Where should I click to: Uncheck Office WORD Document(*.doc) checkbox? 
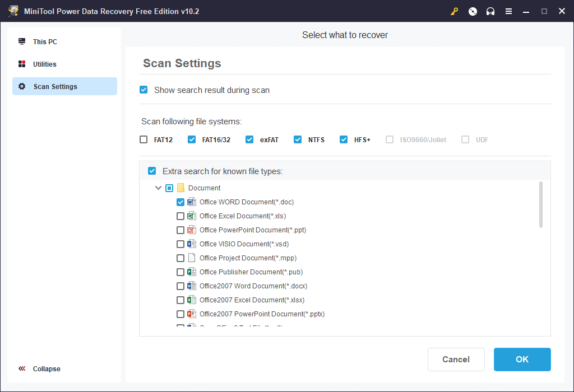[x=180, y=202]
